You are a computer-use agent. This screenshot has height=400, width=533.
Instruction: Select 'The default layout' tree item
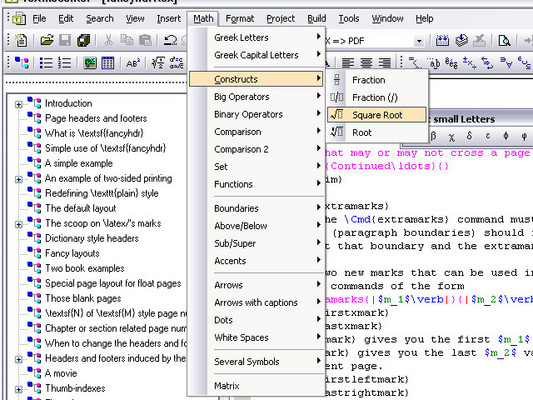81,208
